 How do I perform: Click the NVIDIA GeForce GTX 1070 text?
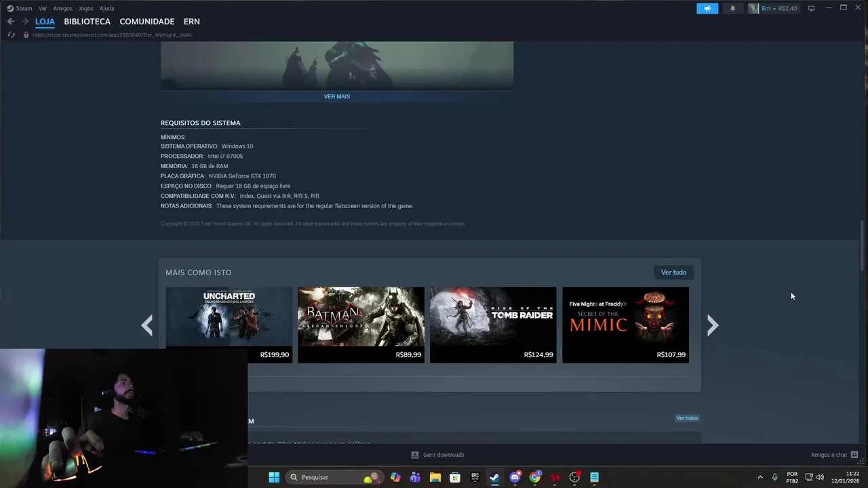[242, 176]
